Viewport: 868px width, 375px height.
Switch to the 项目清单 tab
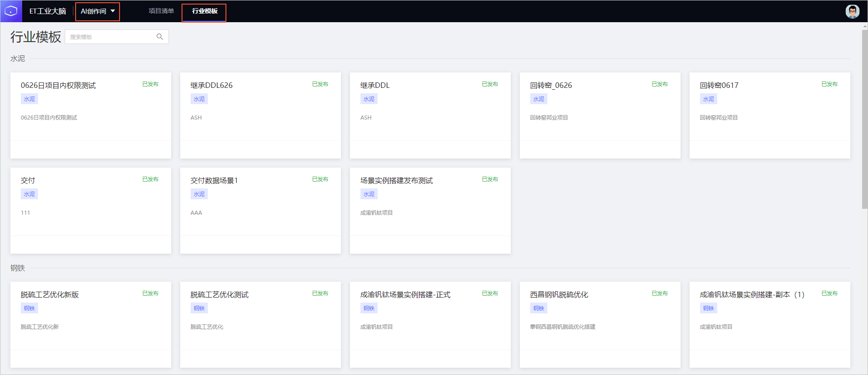coord(161,11)
